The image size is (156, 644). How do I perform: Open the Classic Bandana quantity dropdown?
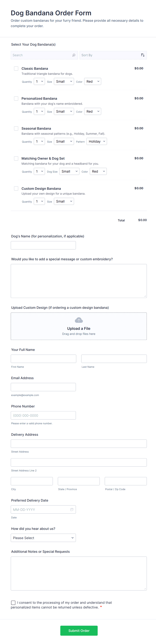[x=39, y=81]
